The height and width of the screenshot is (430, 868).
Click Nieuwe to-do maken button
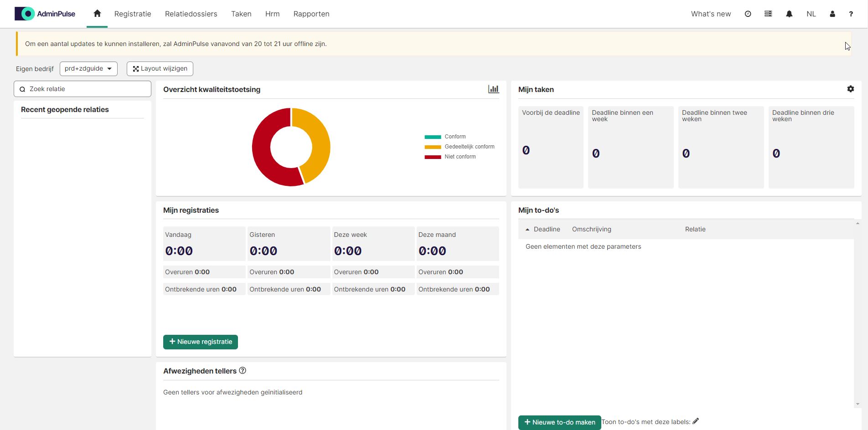(x=560, y=422)
